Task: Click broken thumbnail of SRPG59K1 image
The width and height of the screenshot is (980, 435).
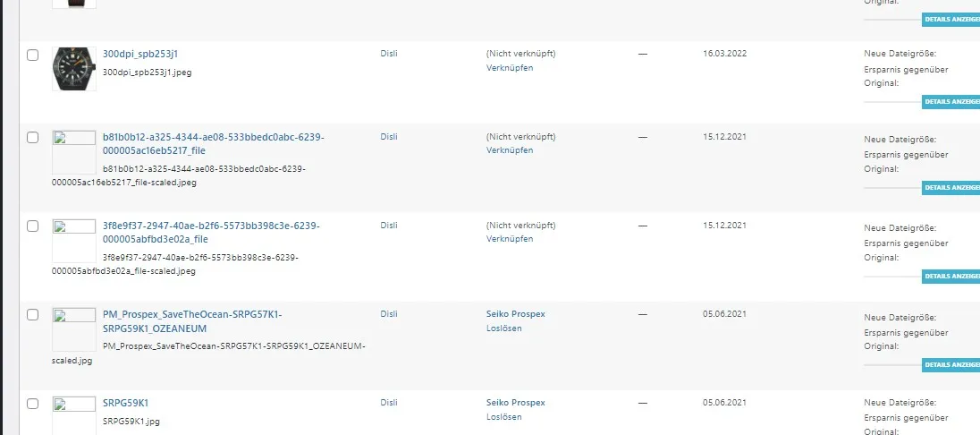Action: (73, 415)
